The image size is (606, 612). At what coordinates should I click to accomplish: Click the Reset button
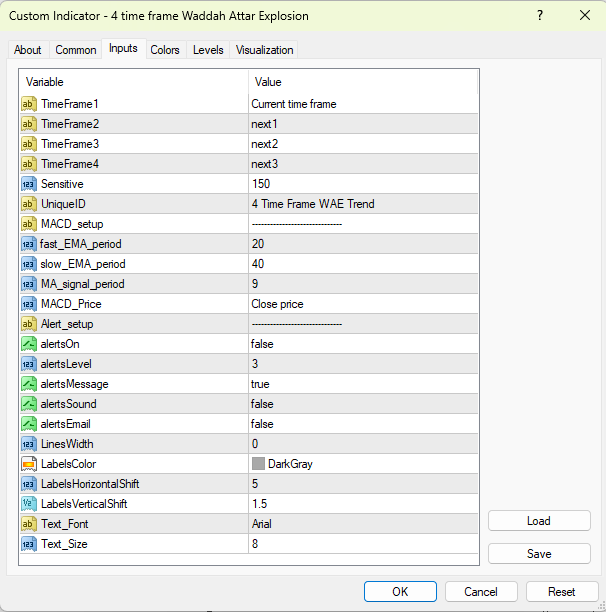[562, 591]
